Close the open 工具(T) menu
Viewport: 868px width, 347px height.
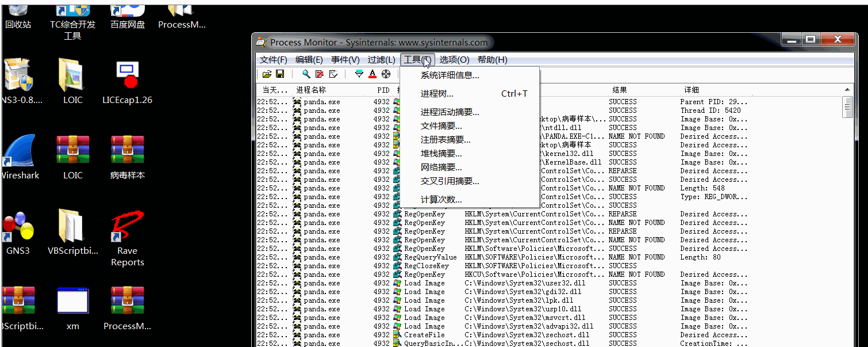[417, 60]
